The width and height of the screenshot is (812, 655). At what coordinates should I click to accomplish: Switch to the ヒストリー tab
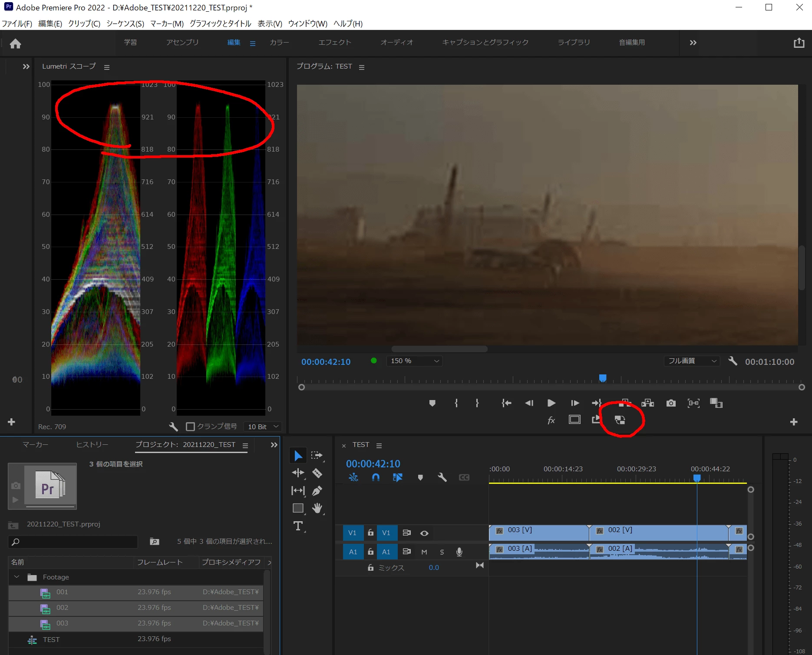pos(92,444)
